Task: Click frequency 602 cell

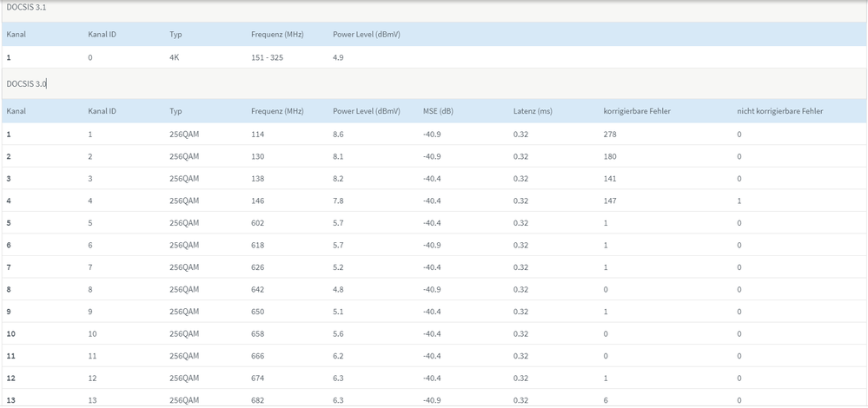Action: (258, 223)
